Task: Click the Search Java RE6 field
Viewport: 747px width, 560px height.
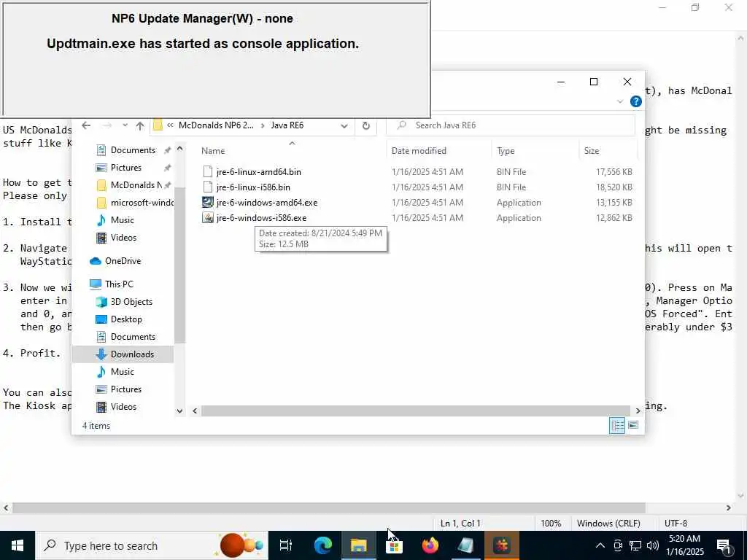Action: [x=510, y=125]
